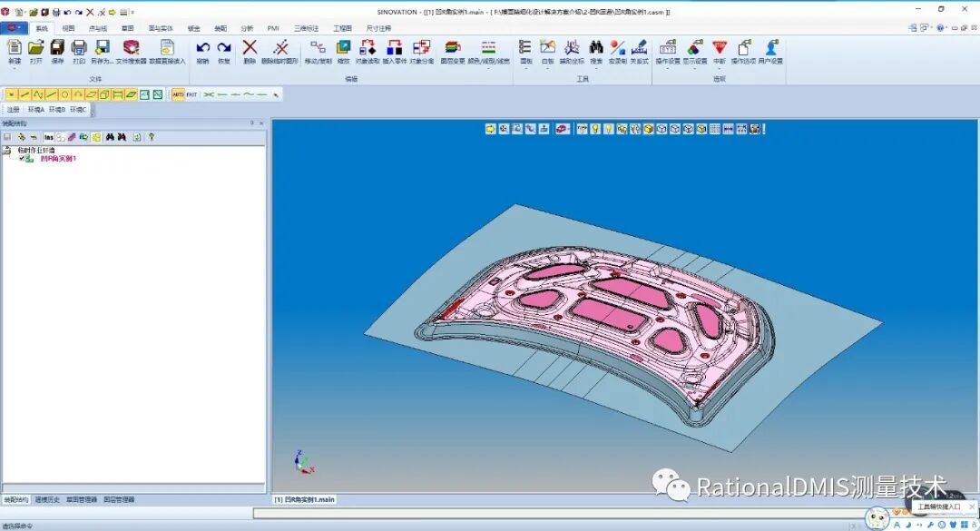Image resolution: width=980 pixels, height=531 pixels.
Task: Click 删除临时图形 delete temporary graphics icon
Action: pos(280,47)
